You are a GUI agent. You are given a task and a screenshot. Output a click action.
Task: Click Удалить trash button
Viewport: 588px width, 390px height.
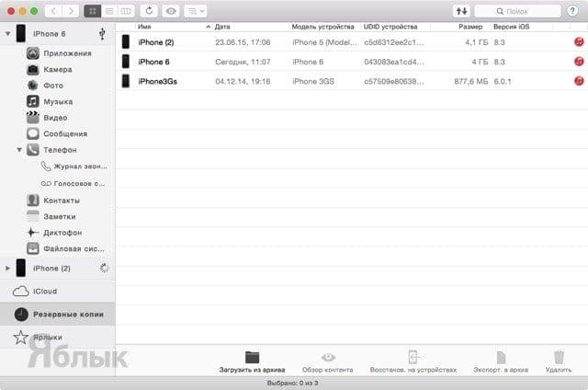click(559, 361)
